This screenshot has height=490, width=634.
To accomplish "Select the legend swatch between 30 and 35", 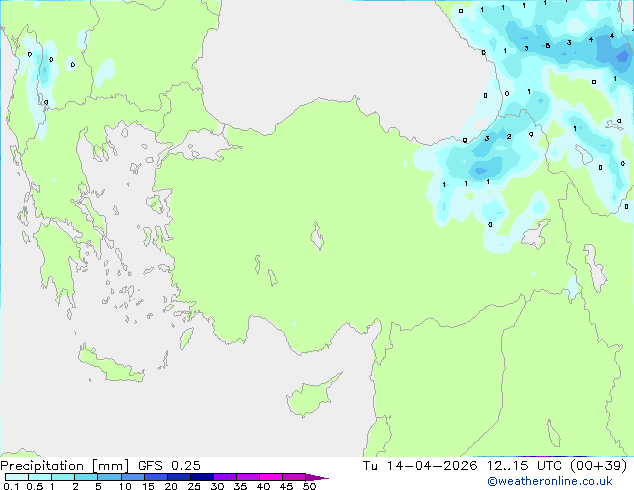I will [224, 477].
